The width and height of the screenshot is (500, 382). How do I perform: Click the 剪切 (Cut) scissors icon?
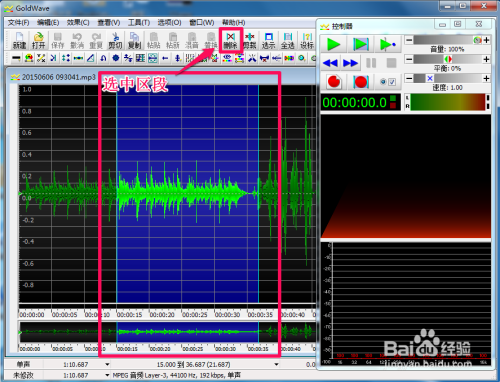coord(115,40)
